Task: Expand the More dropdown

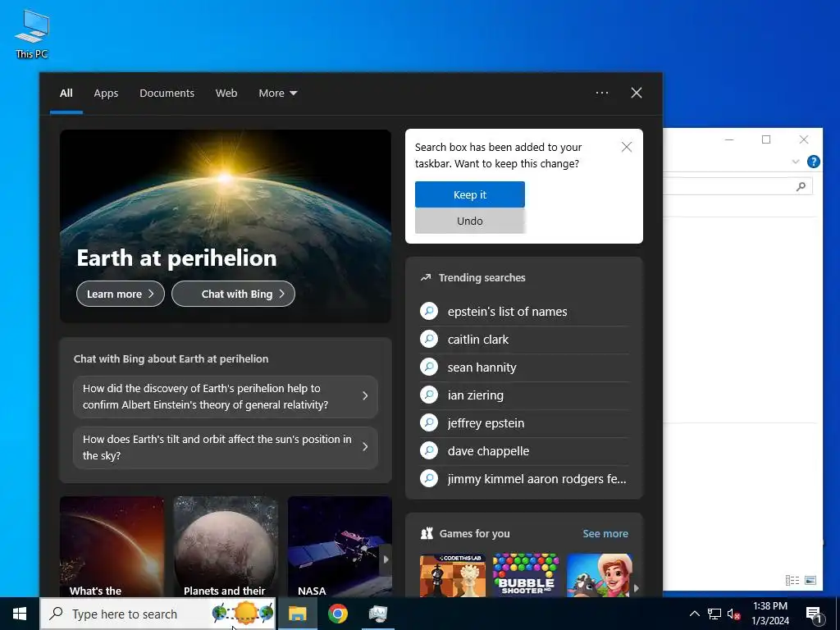Action: click(x=277, y=94)
